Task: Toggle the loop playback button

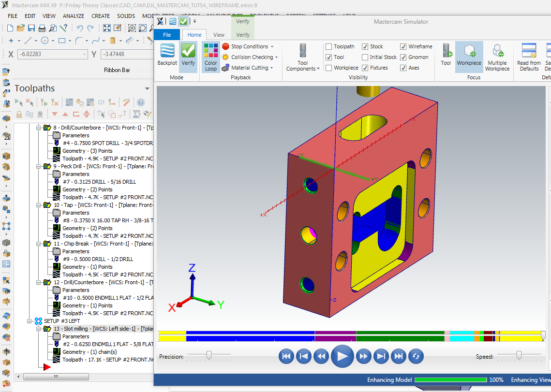Action: (x=416, y=356)
